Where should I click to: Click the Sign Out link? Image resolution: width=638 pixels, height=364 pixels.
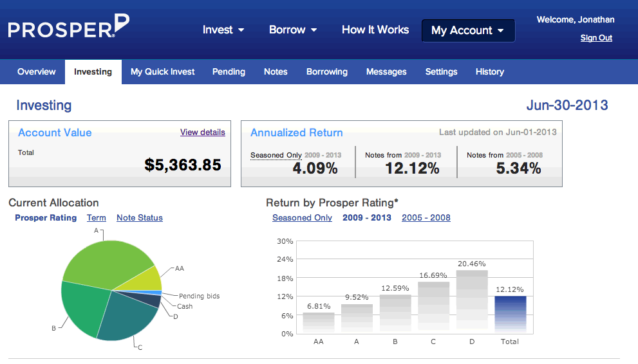point(596,38)
